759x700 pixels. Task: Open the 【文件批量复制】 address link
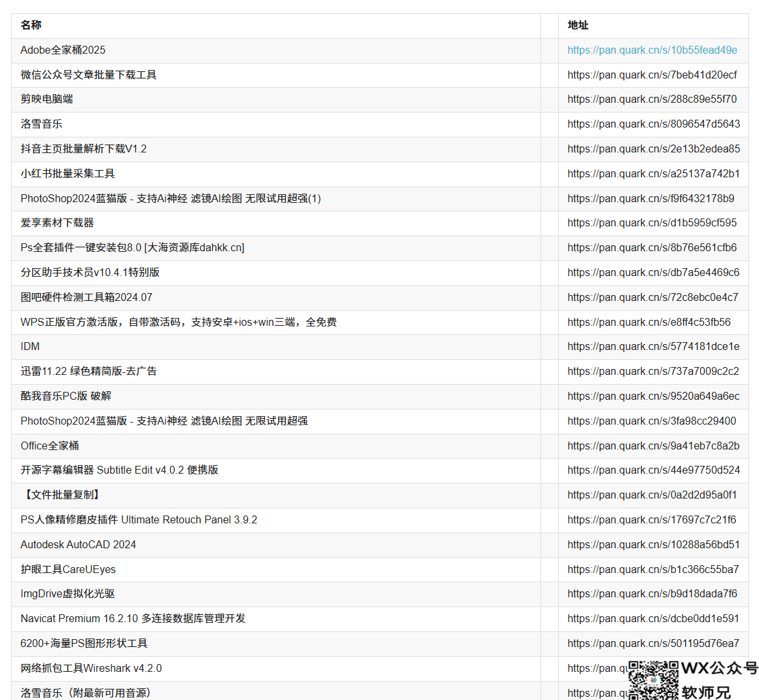(x=652, y=495)
